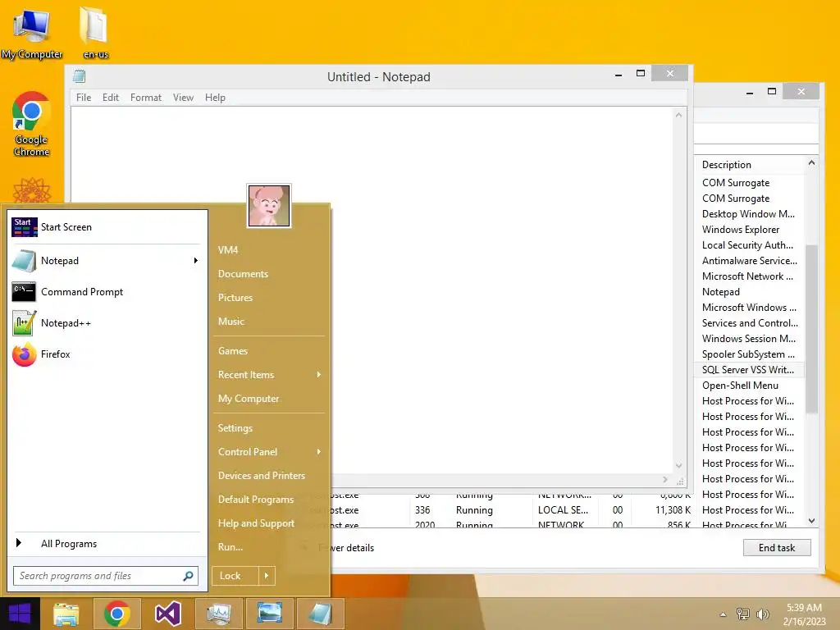Click Fewer details in Task Manager
Screen dimensions: 840x630
click(x=346, y=548)
